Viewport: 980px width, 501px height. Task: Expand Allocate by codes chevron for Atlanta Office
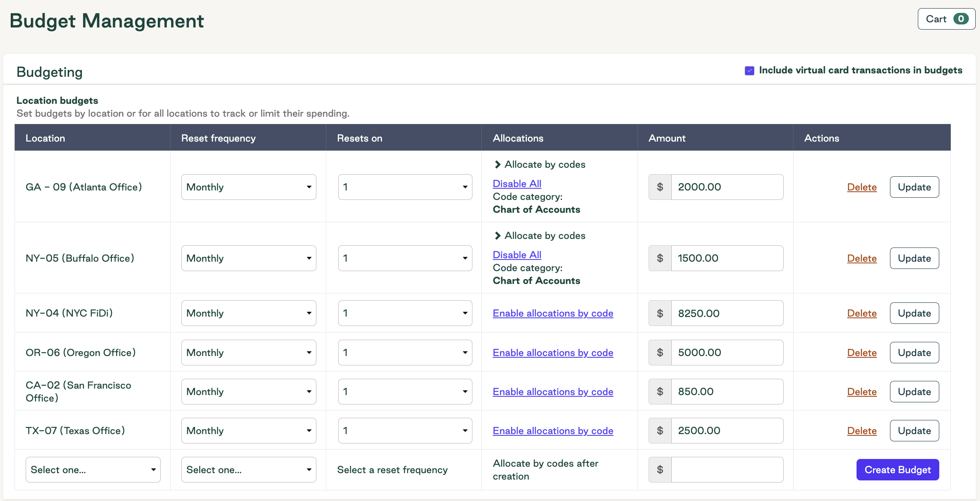(x=497, y=164)
